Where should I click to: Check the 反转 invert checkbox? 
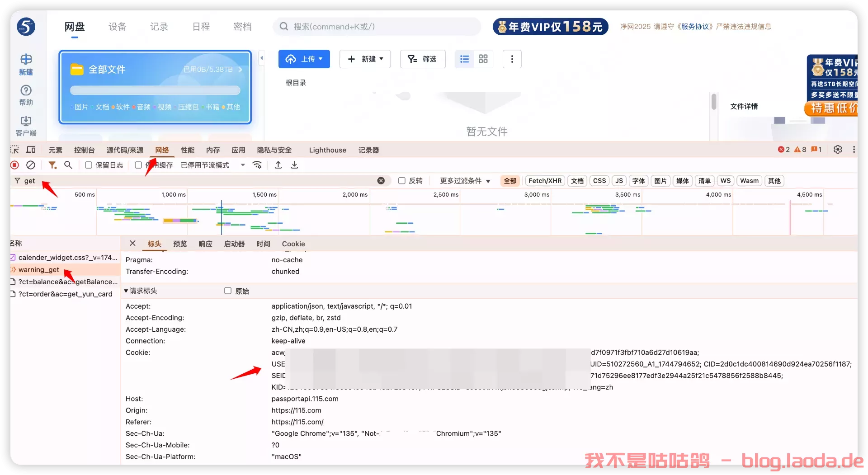click(x=401, y=181)
